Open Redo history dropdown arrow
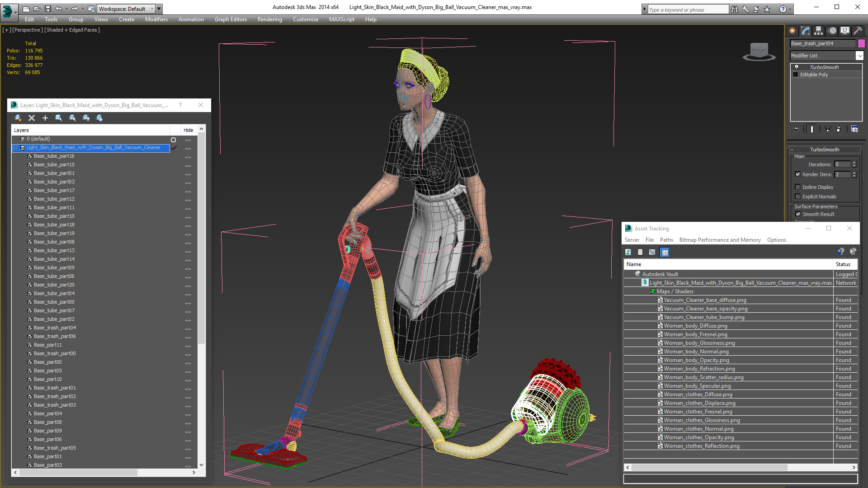The height and width of the screenshot is (488, 868). tap(82, 9)
